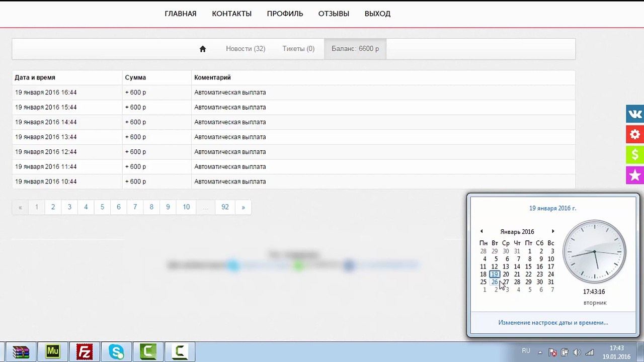Screen dimensions: 644x362
Task: Select highlighted date 19 in calendar
Action: coord(495,275)
